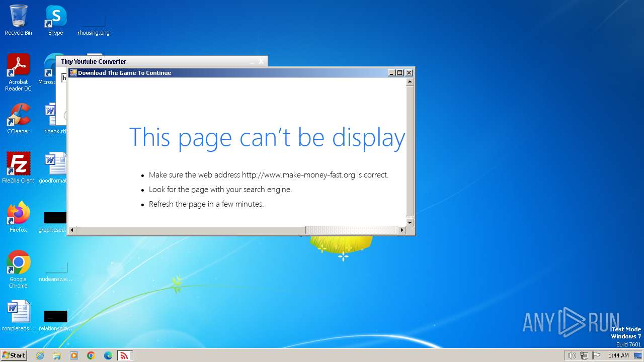Open the Recycle Bin desktop icon
644x362 pixels.
click(x=18, y=20)
